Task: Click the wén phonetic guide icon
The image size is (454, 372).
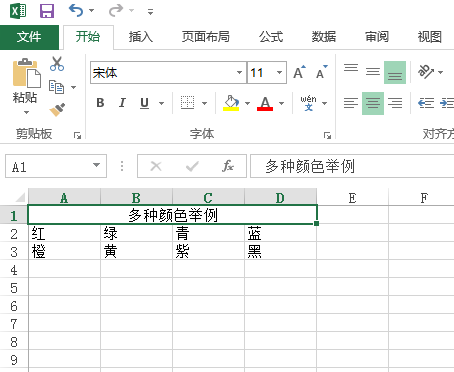Action: (x=308, y=103)
